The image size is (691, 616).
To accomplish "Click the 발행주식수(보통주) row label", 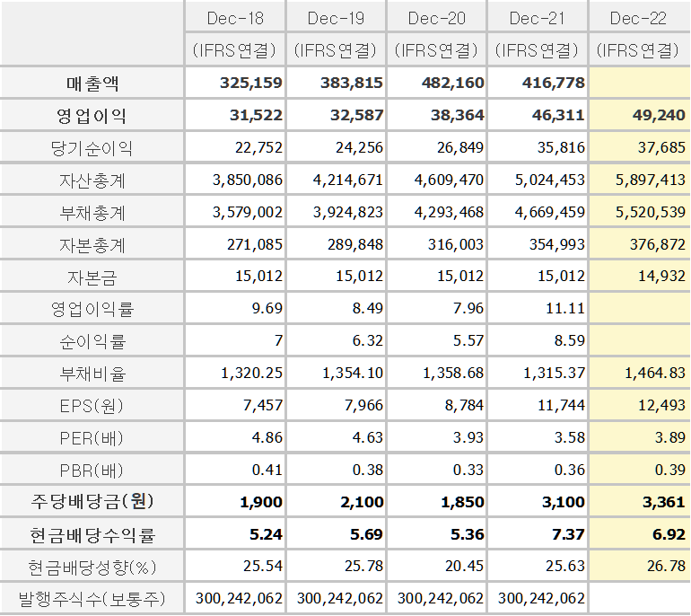I will (92, 599).
